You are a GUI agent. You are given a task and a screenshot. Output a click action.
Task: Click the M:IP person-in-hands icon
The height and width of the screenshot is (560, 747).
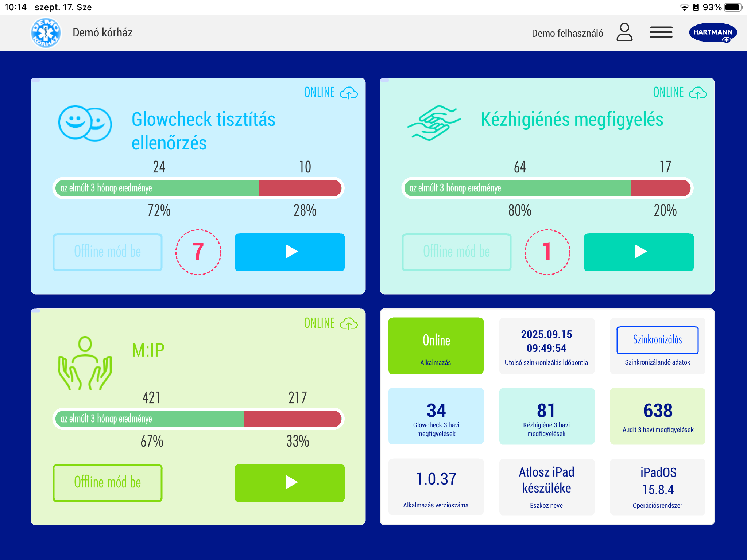85,363
